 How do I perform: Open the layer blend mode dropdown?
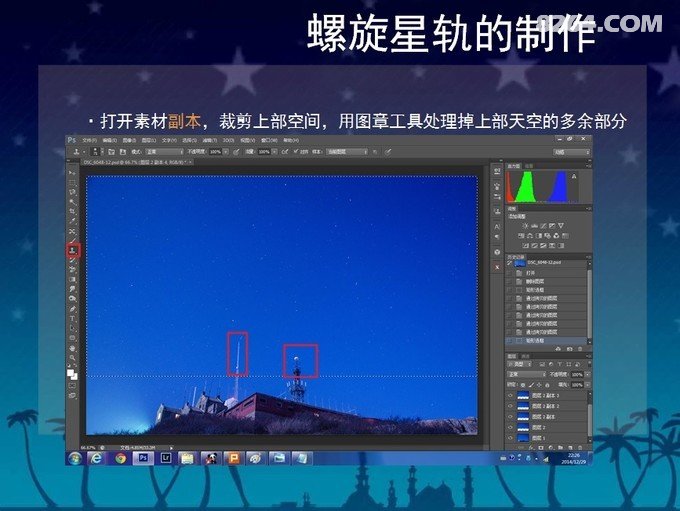(x=525, y=374)
